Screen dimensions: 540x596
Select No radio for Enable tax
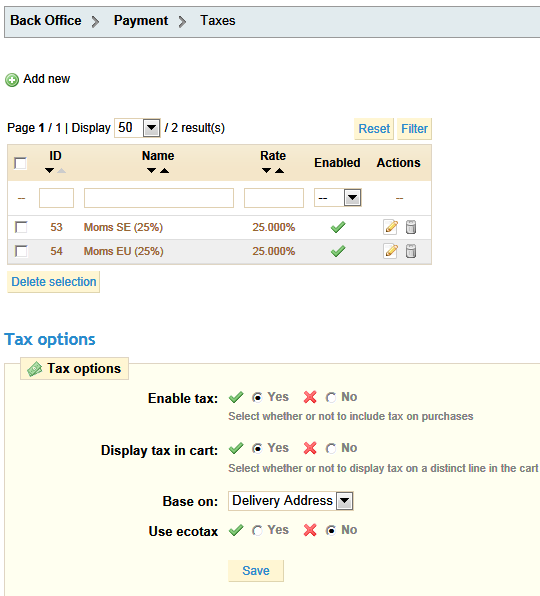pyautogui.click(x=331, y=398)
